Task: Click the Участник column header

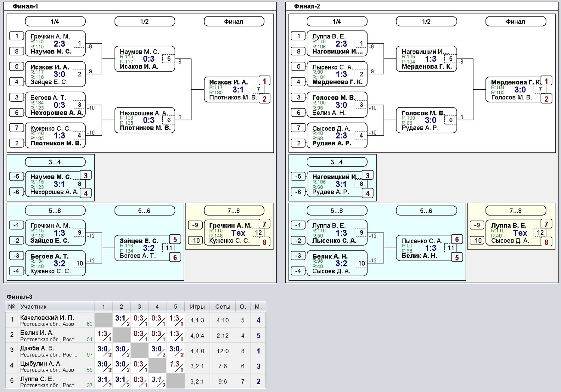Action: coord(56,306)
